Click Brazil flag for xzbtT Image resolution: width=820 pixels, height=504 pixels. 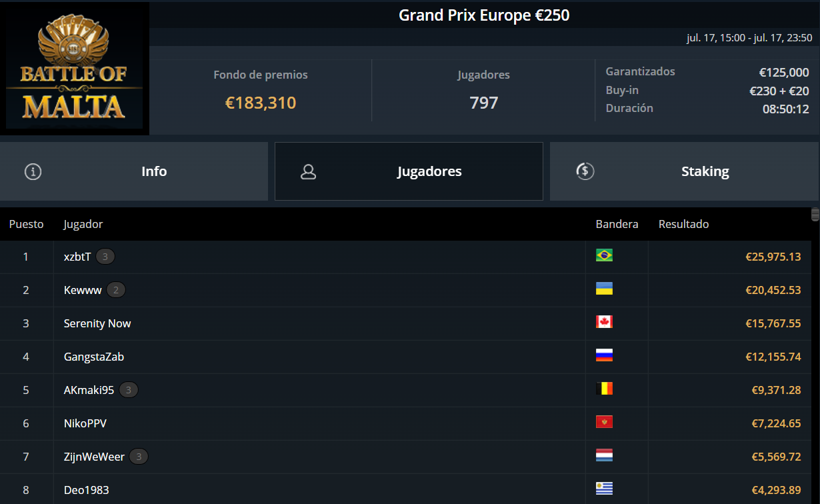pos(604,255)
